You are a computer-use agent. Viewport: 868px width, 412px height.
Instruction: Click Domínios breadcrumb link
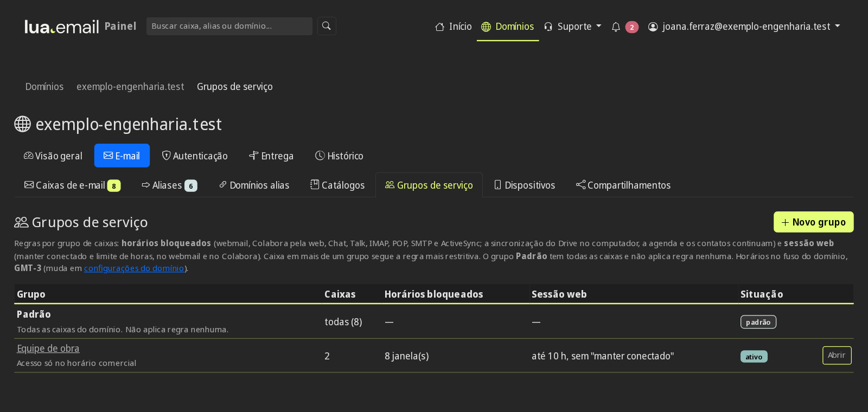(x=44, y=87)
